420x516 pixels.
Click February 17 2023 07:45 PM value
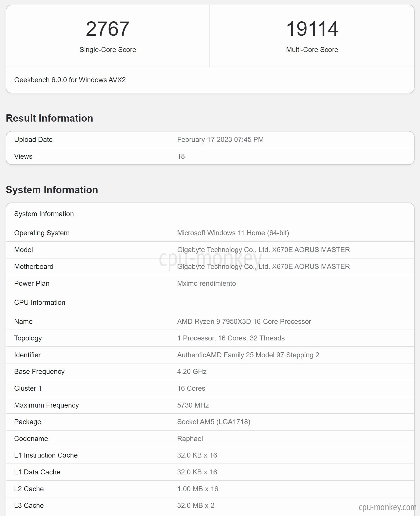220,140
